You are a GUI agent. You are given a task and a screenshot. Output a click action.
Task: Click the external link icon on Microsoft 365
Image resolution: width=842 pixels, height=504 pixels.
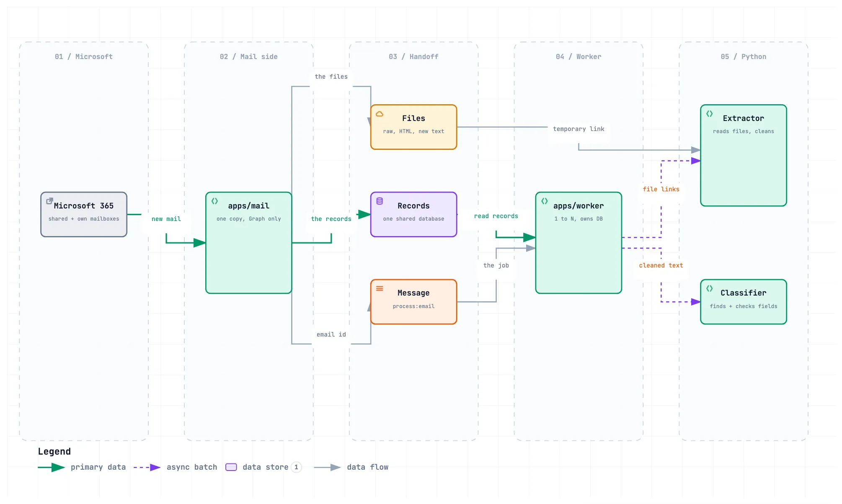49,201
